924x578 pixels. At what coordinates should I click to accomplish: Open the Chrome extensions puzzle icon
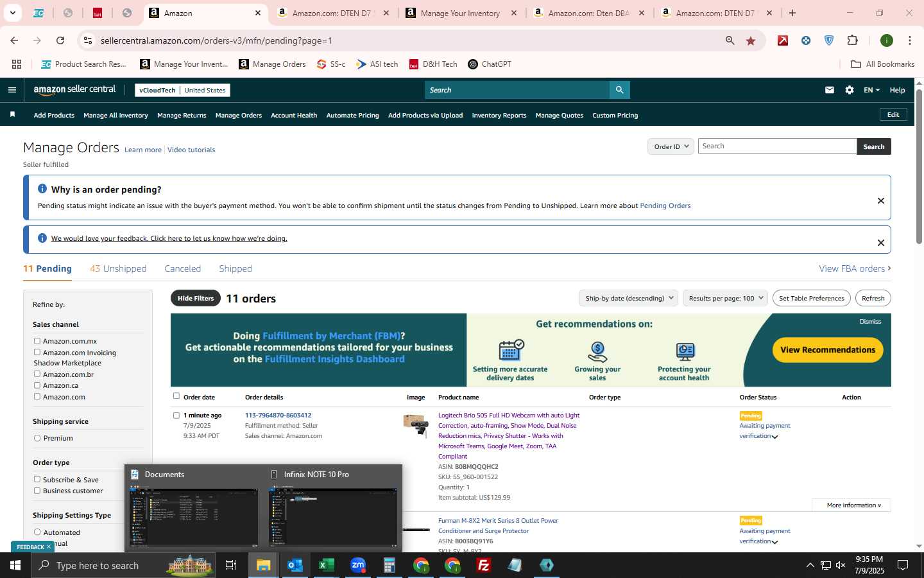click(852, 40)
